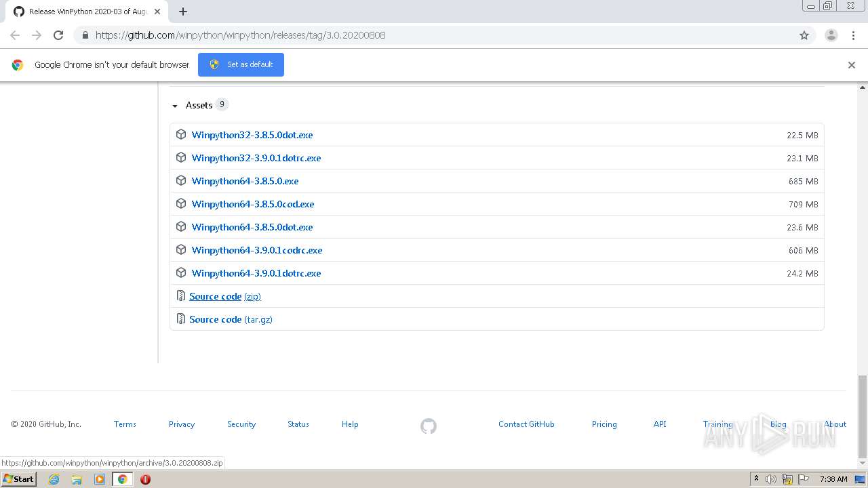
Task: Open the Terms footer link
Action: pos(125,424)
